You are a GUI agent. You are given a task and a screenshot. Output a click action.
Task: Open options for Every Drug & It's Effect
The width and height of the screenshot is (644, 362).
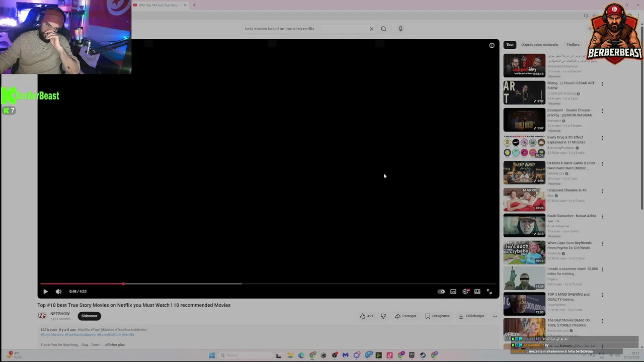click(602, 138)
